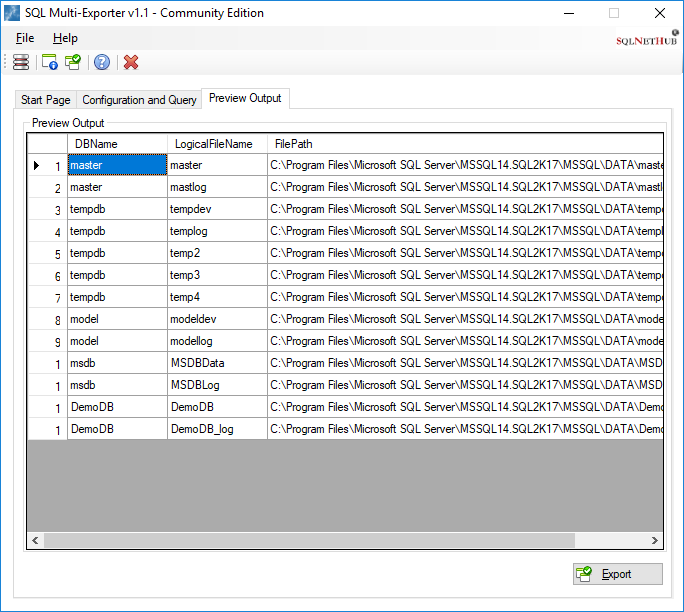Screen dimensions: 684x612
Task: Select row header of row 8
Action: (48, 319)
